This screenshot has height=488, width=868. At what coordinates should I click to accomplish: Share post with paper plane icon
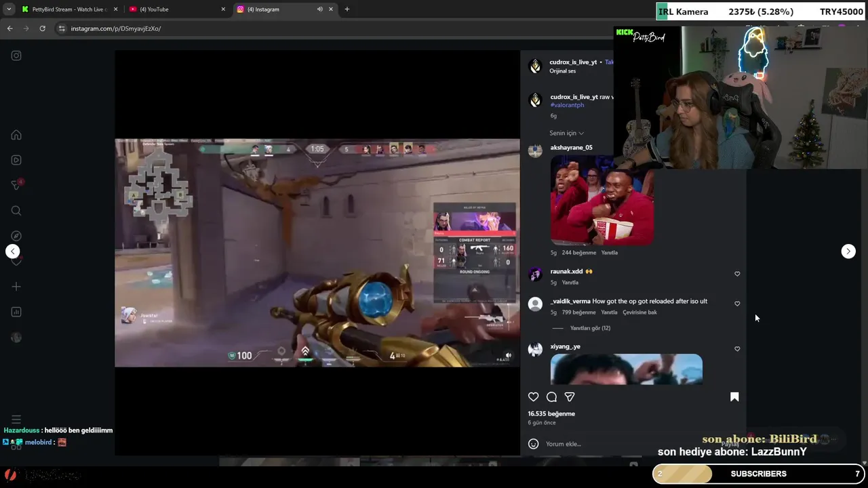(570, 397)
